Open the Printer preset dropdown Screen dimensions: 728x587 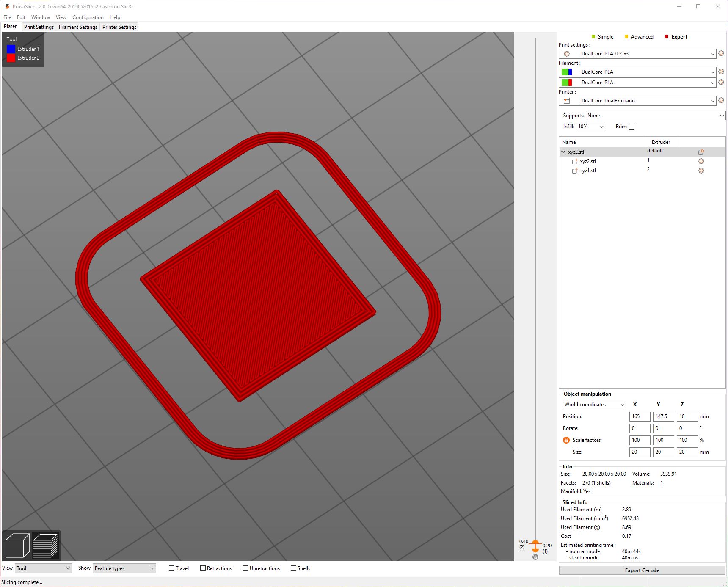(637, 101)
